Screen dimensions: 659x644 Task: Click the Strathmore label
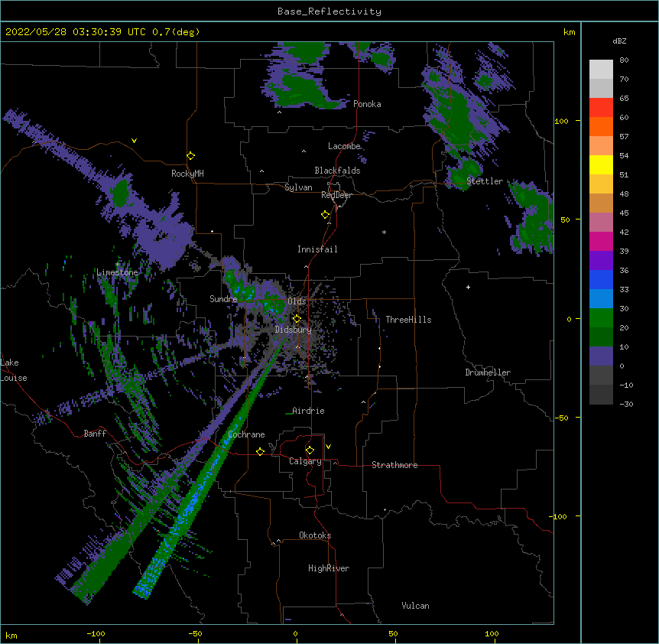pyautogui.click(x=394, y=465)
